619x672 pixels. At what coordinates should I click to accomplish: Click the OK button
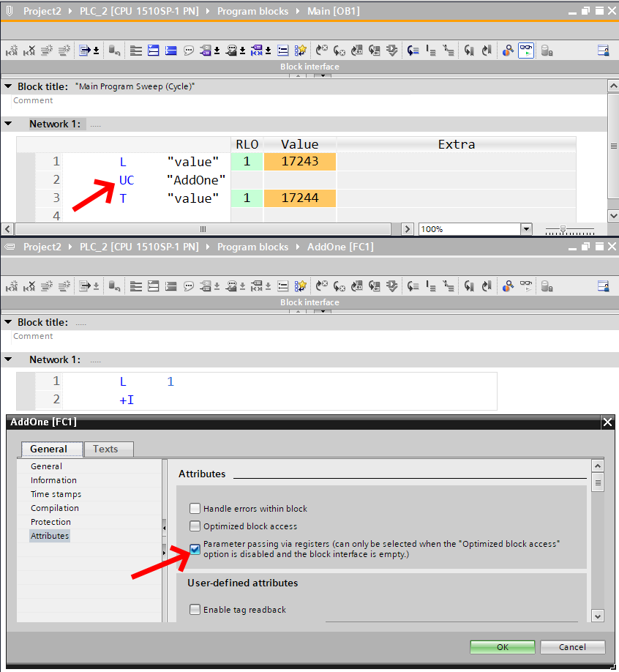[503, 647]
